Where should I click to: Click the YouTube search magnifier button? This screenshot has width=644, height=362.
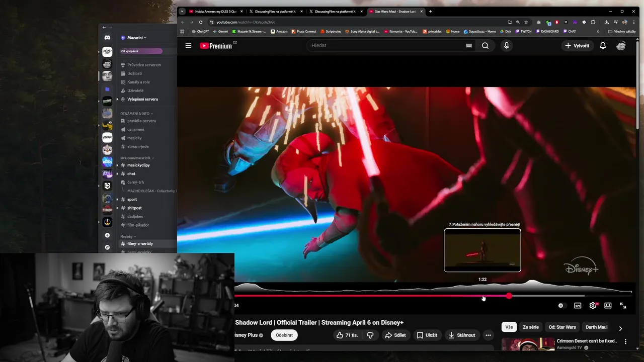(485, 46)
